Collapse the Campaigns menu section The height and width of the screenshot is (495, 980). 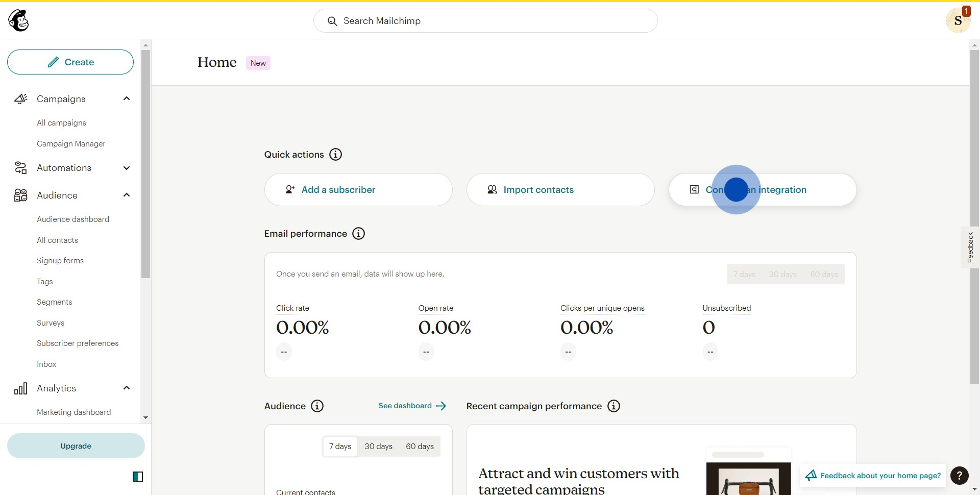pyautogui.click(x=127, y=99)
